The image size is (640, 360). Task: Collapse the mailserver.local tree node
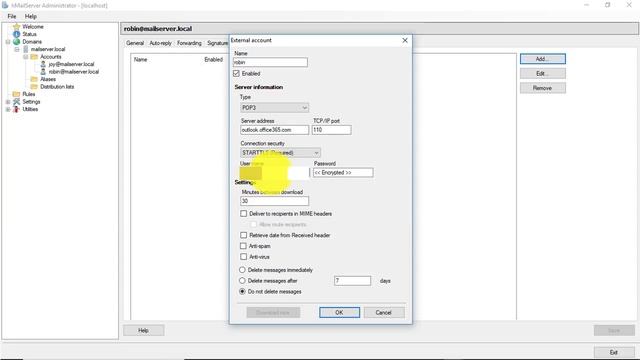(17, 49)
